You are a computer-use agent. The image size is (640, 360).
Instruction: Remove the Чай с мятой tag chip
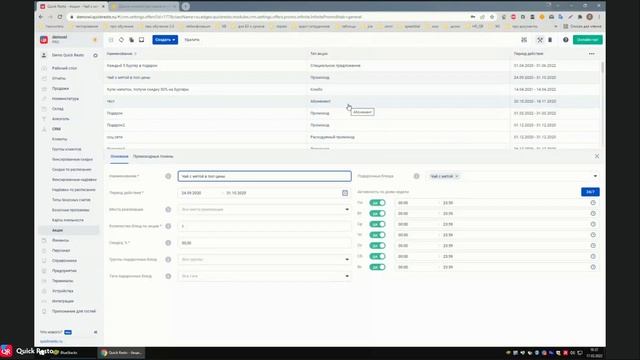point(457,176)
